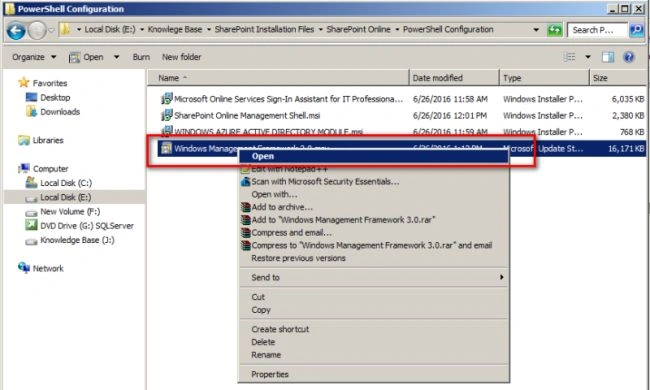Open the address bar history dropdown

[536, 30]
